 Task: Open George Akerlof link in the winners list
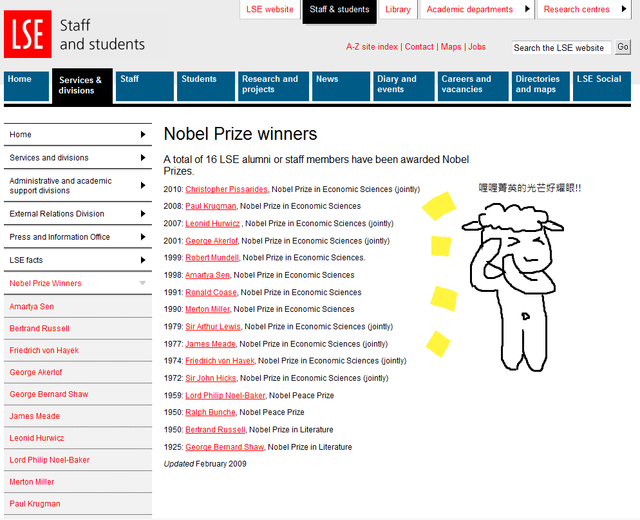tap(211, 241)
